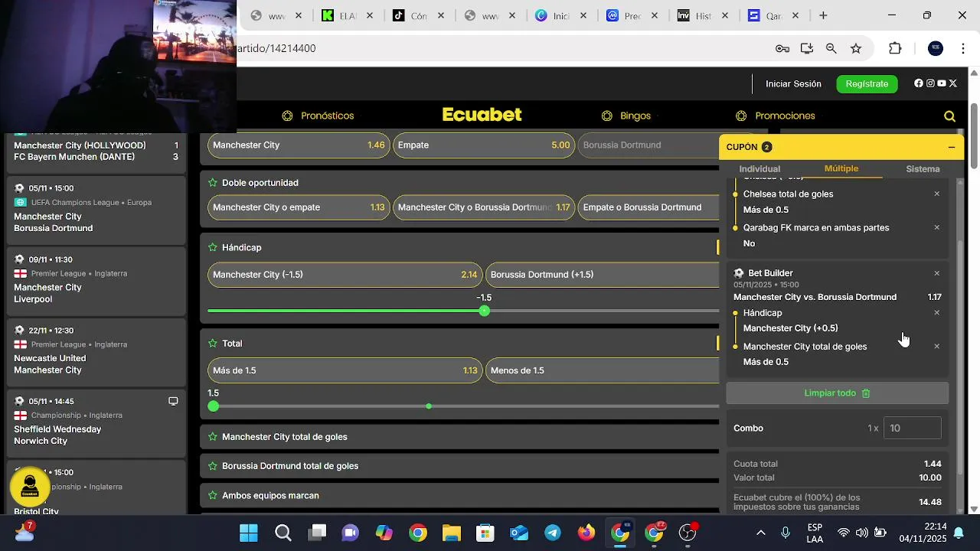Remove Manchester City total de goles selection
Image resolution: width=980 pixels, height=551 pixels.
click(936, 347)
